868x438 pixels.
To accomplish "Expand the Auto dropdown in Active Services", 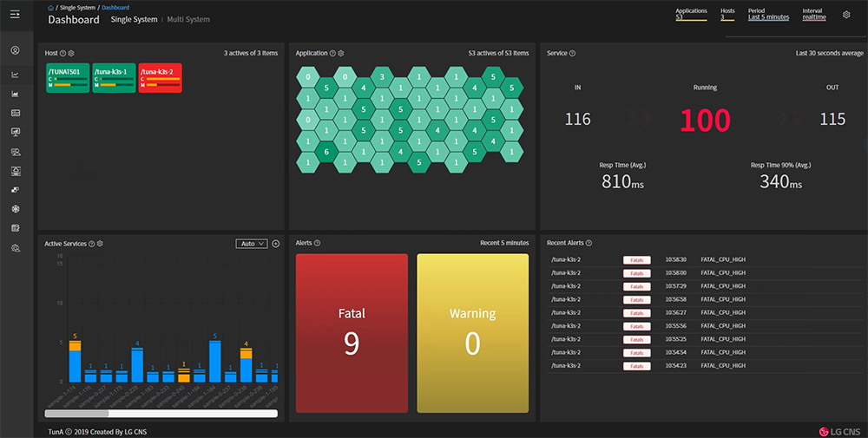I will [x=251, y=244].
